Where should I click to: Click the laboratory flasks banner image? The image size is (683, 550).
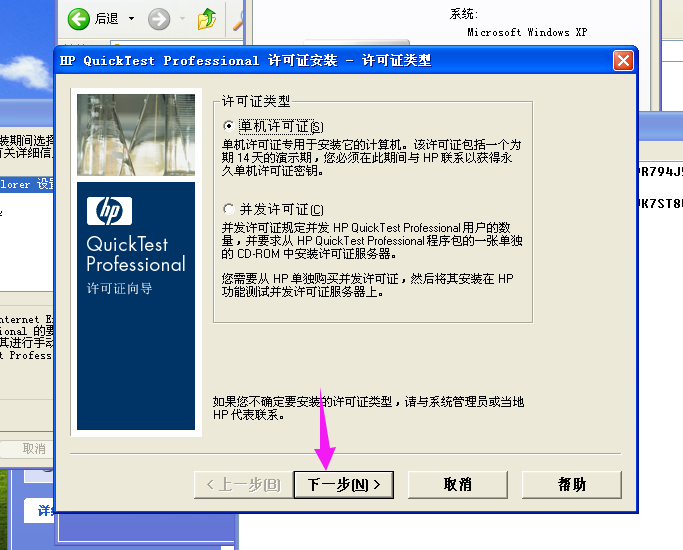point(136,135)
